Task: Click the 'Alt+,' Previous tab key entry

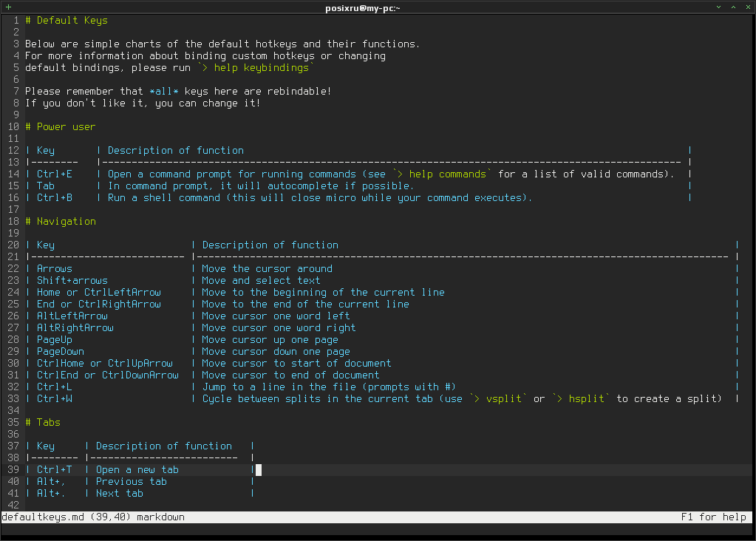Action: [51, 481]
